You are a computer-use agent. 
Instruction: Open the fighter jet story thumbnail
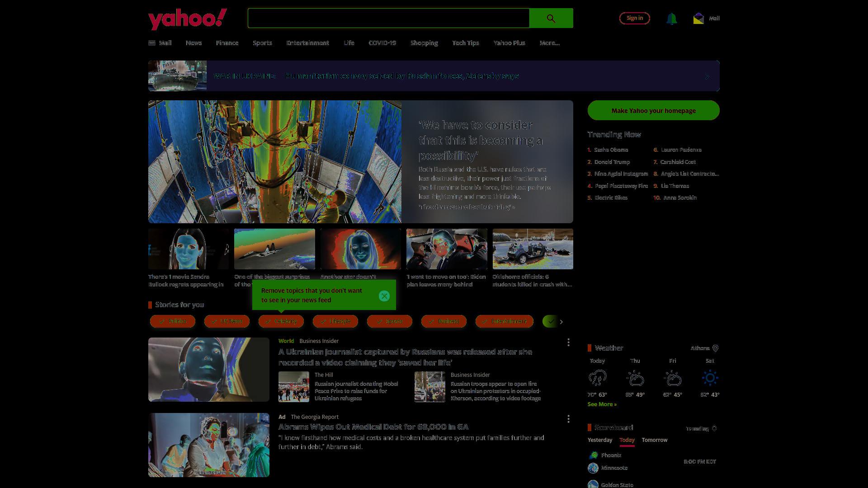coord(274,249)
